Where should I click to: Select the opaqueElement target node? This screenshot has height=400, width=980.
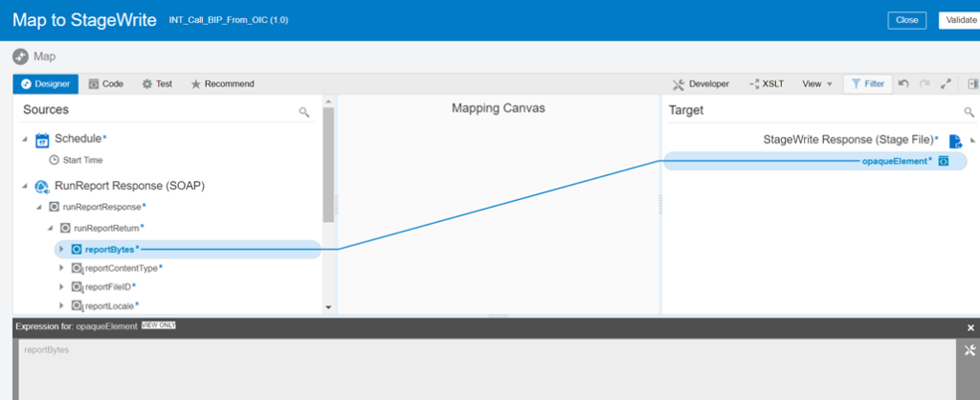895,161
